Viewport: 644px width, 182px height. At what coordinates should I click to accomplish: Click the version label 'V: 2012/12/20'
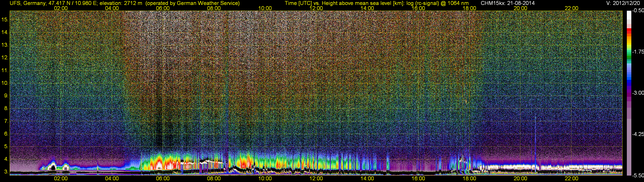coord(623,3)
